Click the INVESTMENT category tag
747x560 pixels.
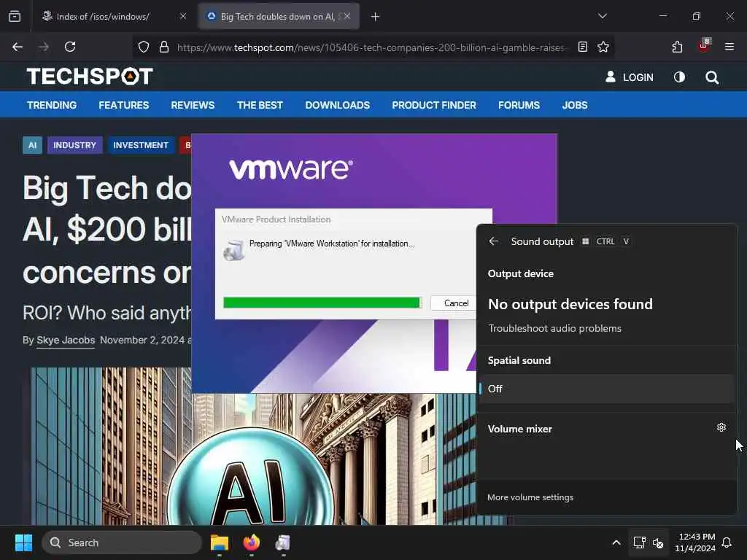(x=141, y=145)
